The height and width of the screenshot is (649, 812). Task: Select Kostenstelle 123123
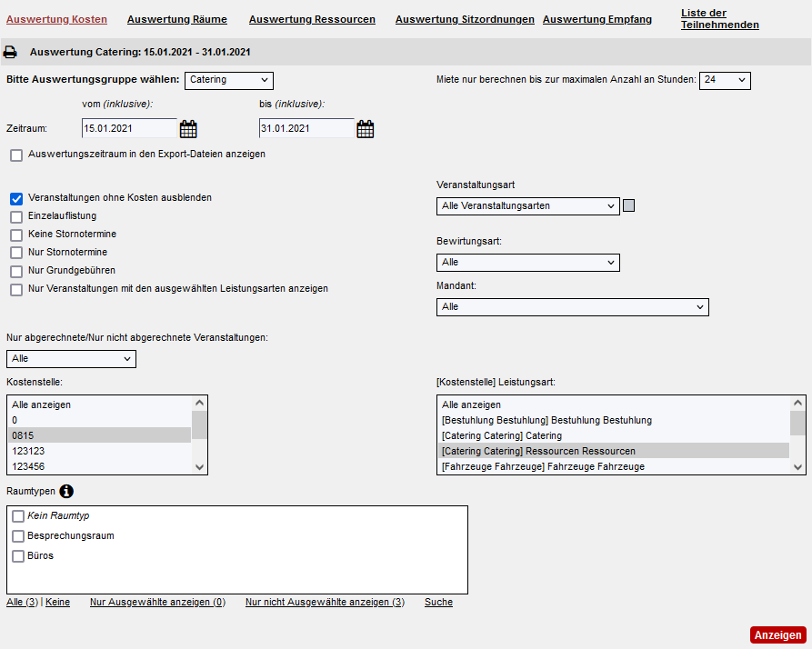pyautogui.click(x=99, y=451)
